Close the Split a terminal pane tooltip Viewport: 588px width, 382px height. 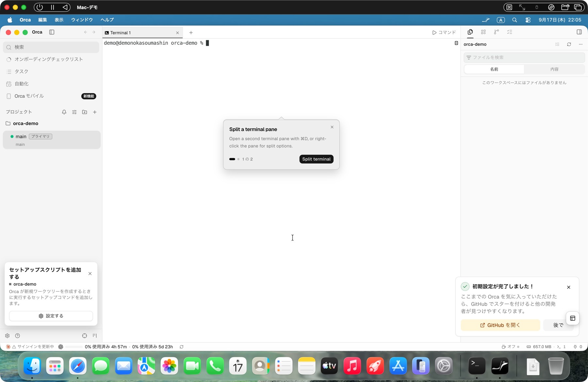(x=332, y=127)
